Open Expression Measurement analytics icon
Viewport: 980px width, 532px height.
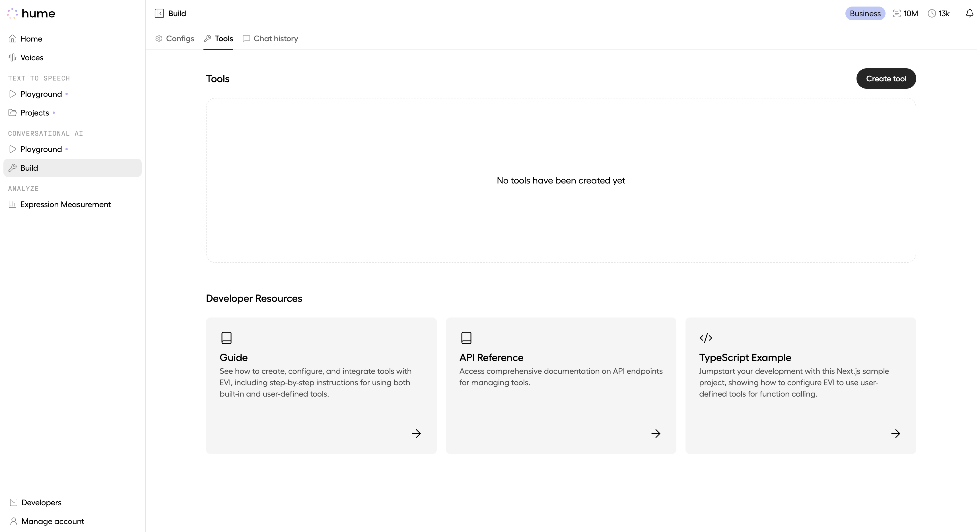(x=13, y=204)
